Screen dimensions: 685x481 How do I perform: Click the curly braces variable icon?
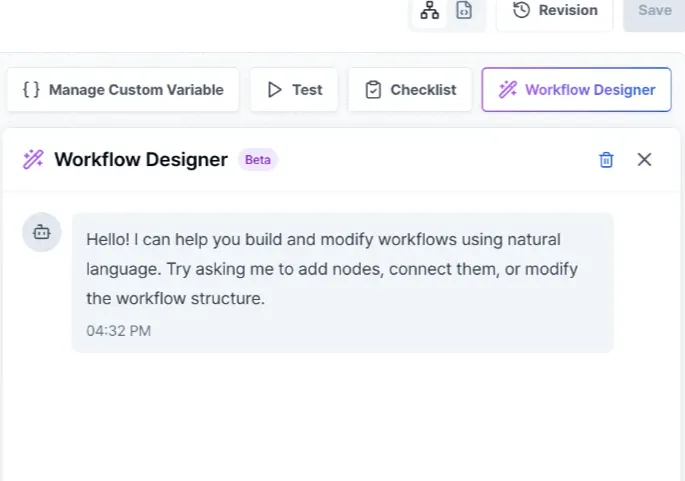click(x=31, y=90)
